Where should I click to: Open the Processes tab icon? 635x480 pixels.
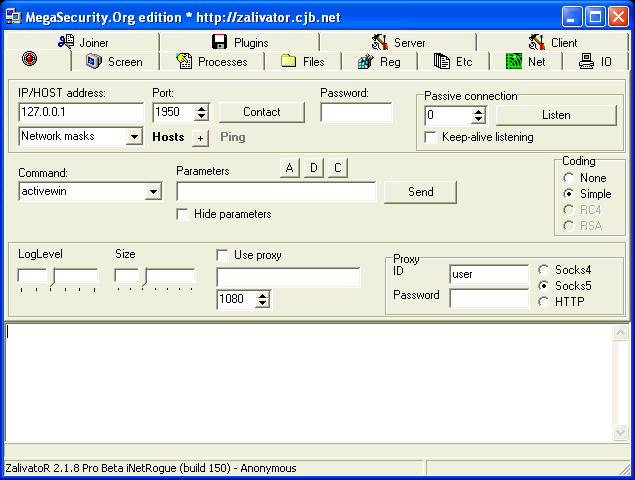coord(184,62)
